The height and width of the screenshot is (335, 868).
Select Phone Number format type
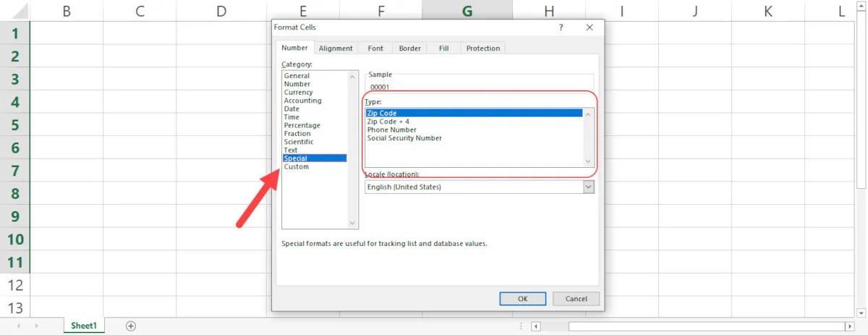(391, 130)
